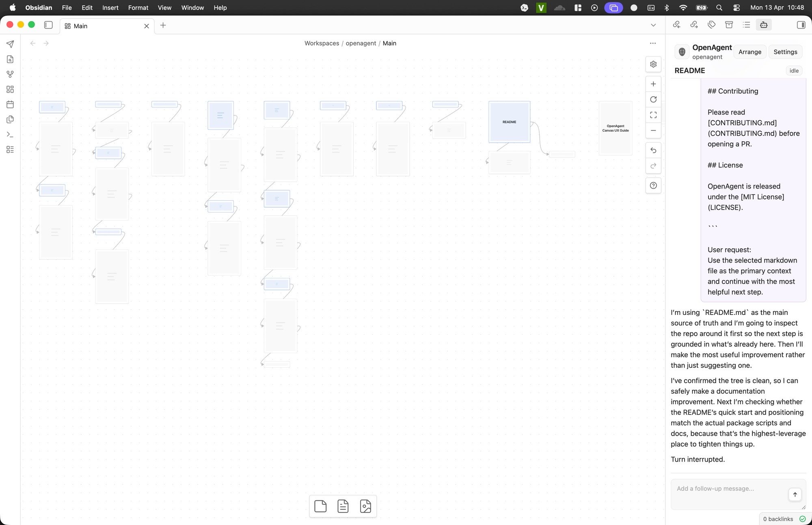This screenshot has width=812, height=525.
Task: Open canvas help
Action: [x=653, y=186]
